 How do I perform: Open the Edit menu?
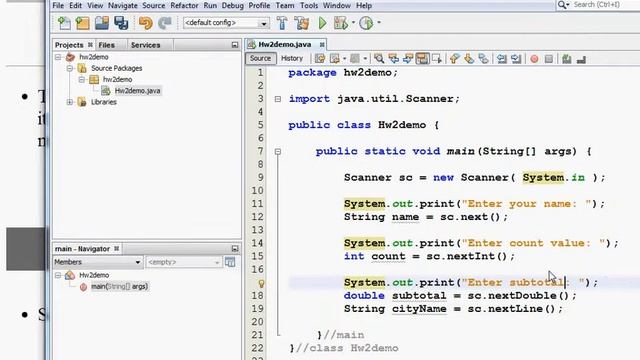tap(76, 6)
